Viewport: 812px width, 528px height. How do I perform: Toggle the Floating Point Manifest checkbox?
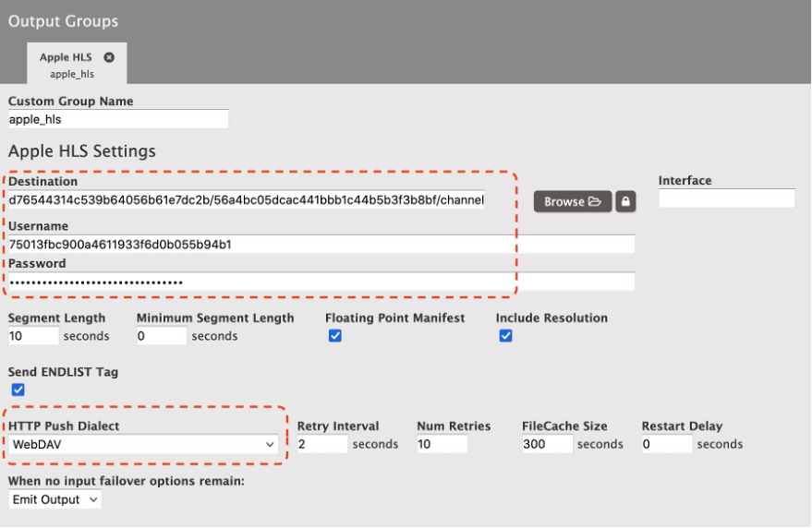pos(335,336)
